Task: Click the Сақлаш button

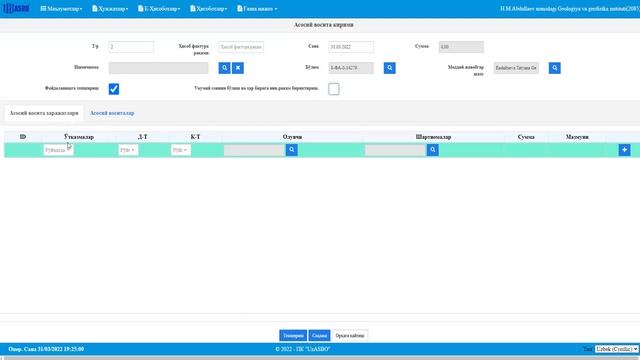Action: 319,336
